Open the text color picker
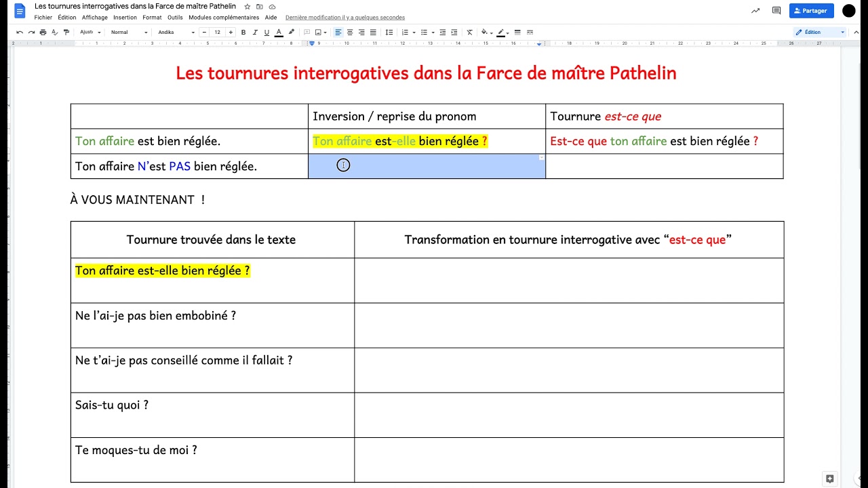The image size is (868, 488). pyautogui.click(x=279, y=32)
